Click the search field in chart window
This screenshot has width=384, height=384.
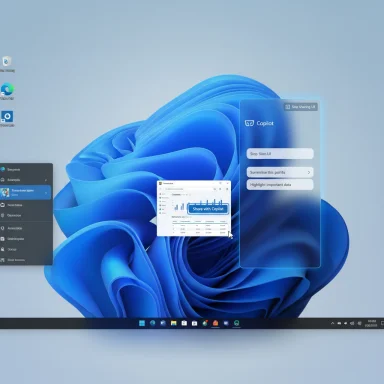point(188,189)
